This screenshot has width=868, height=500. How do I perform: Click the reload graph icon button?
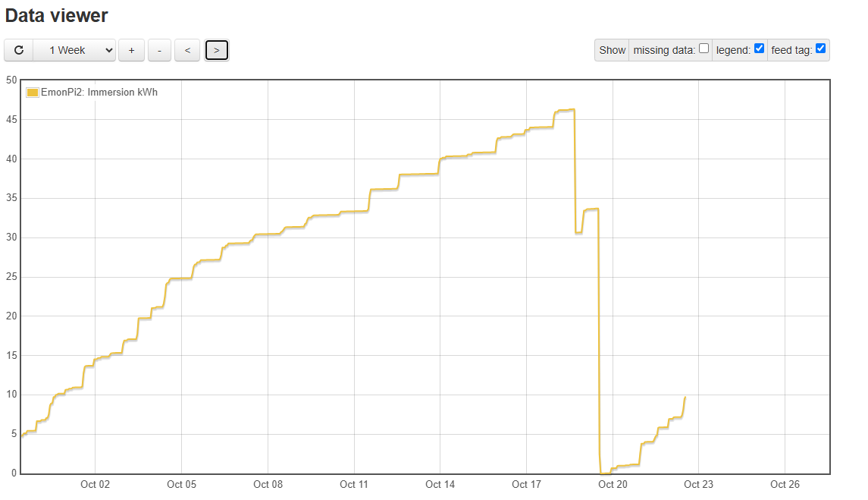coord(19,50)
